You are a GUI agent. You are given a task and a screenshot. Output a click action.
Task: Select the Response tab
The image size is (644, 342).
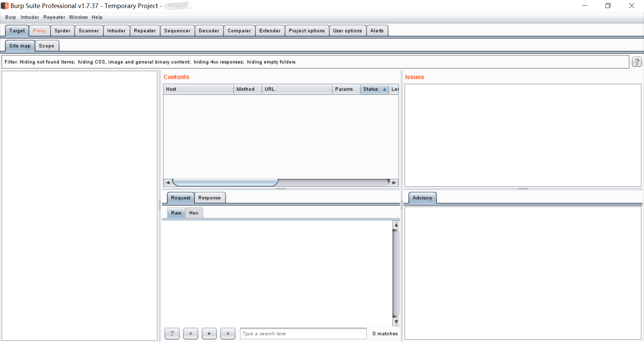click(210, 198)
